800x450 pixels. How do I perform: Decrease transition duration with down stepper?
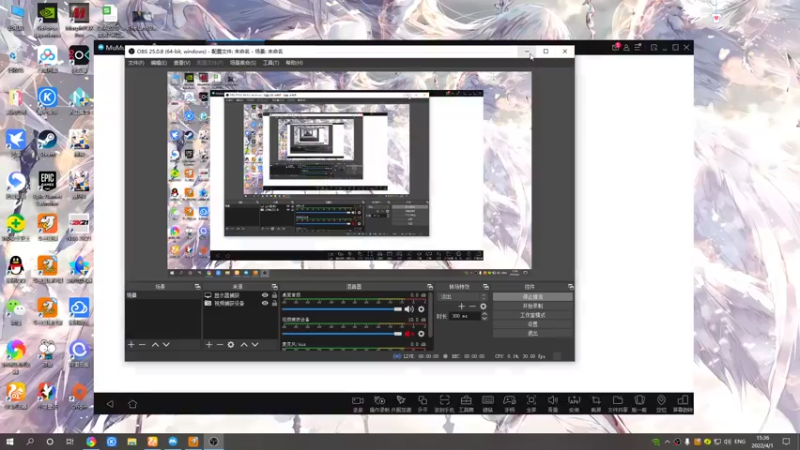coord(484,318)
